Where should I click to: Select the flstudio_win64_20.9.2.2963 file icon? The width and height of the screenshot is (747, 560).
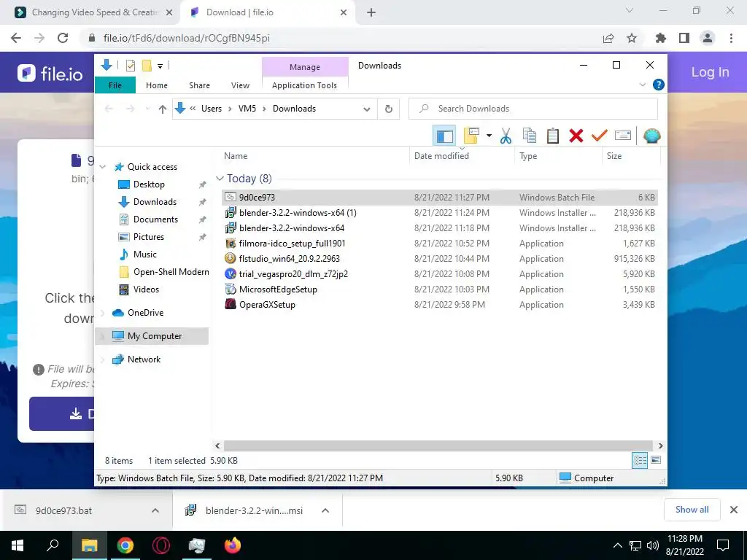tap(231, 259)
